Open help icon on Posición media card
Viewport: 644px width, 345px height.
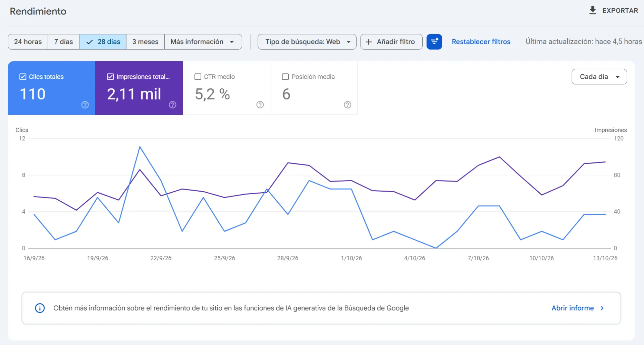[347, 105]
